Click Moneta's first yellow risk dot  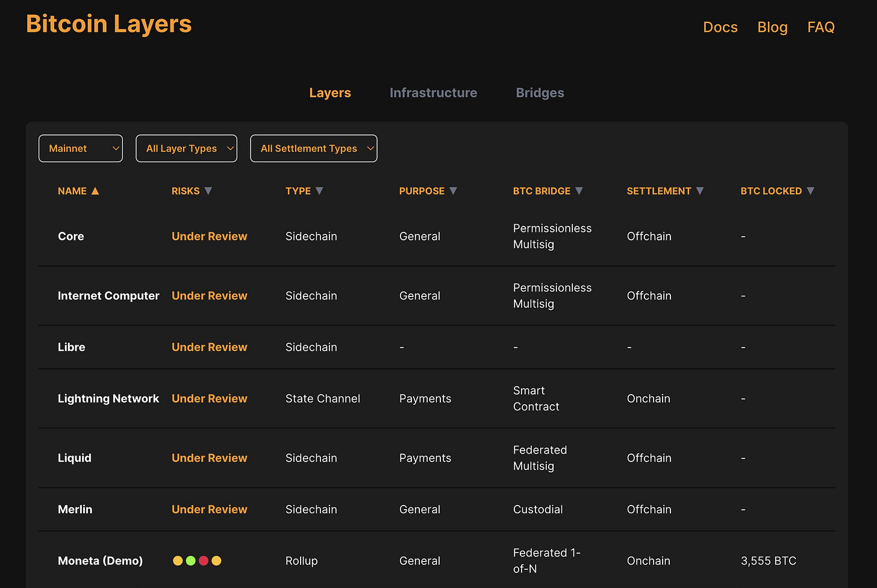point(178,561)
